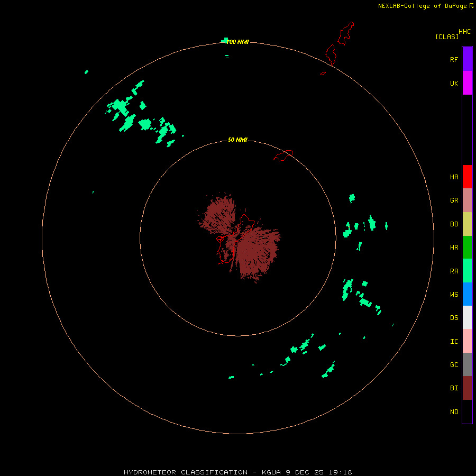Click the RA light green swatch
The height and width of the screenshot is (476, 476).
tap(467, 271)
